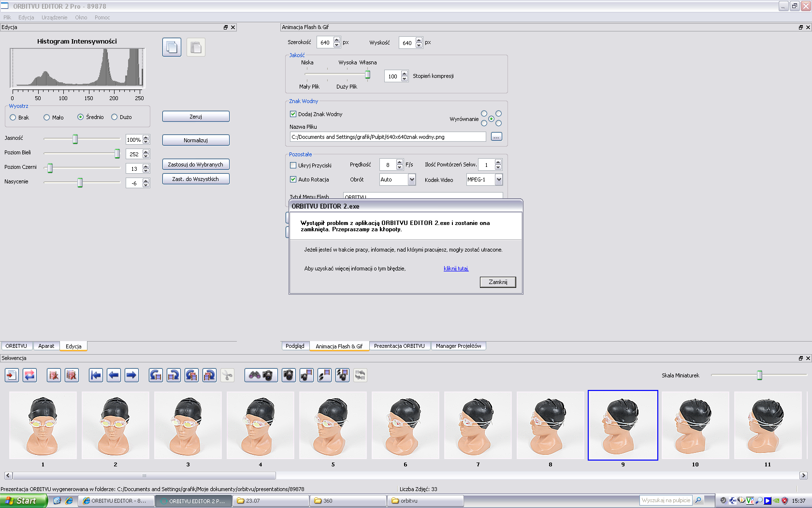Open the Urządzenie menu
Screen dimensions: 812x508
54,17
